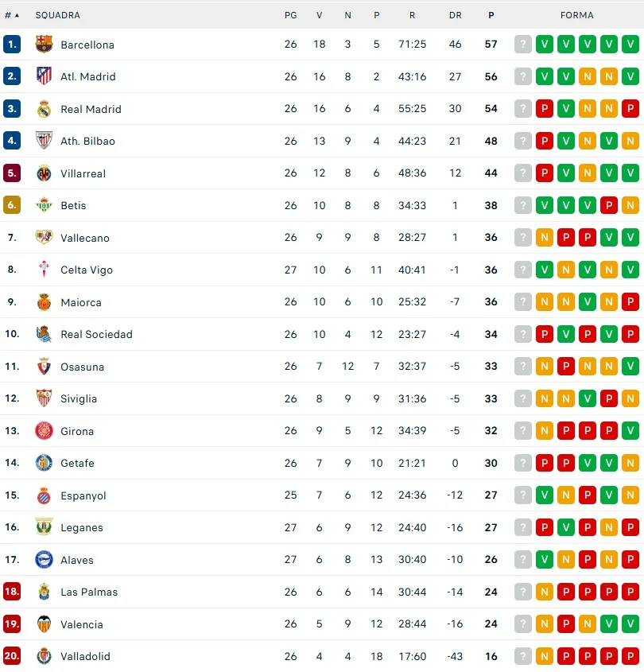Click the Las Palmas club crest
The width and height of the screenshot is (644, 672).
pyautogui.click(x=44, y=592)
